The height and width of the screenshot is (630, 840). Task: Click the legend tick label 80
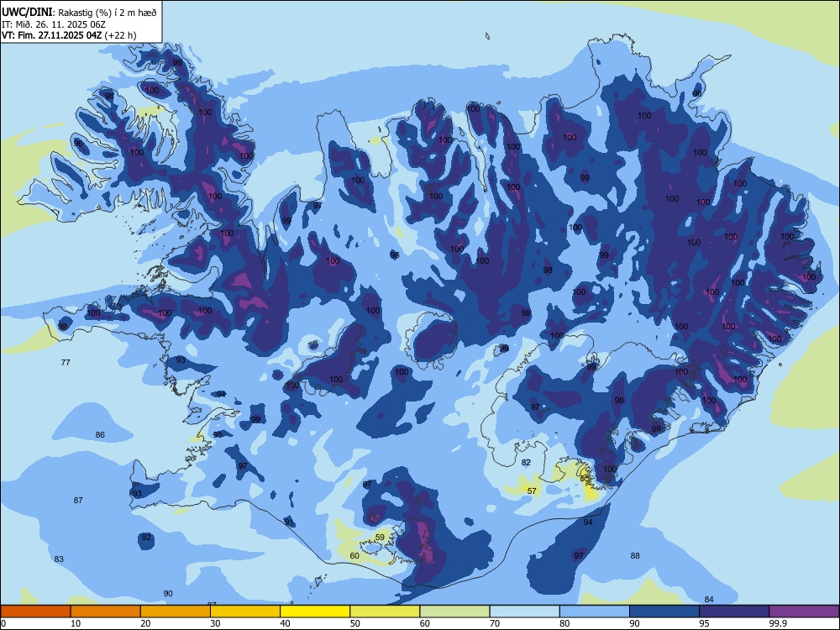[x=564, y=623]
